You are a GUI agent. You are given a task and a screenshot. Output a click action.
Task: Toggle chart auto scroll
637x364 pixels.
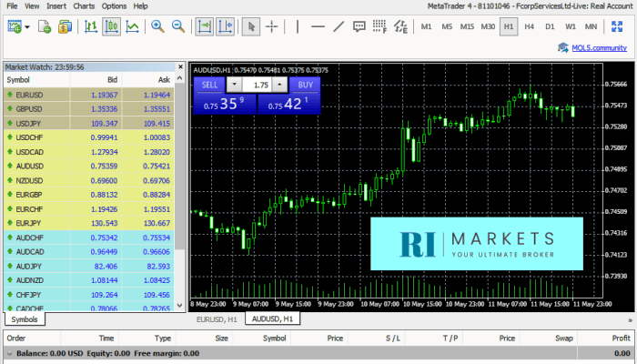(x=204, y=26)
